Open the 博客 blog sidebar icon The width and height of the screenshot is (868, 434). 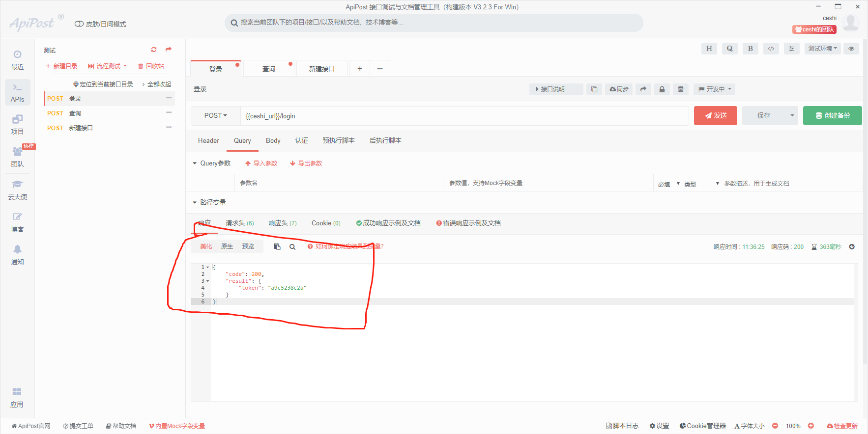17,222
